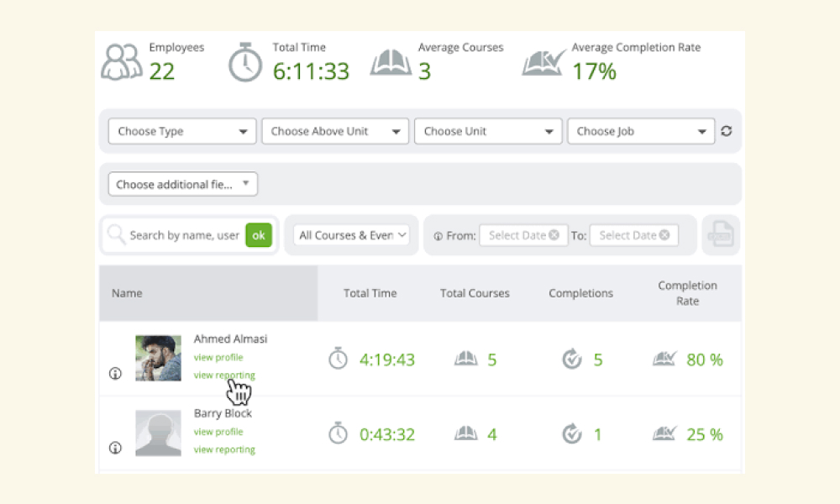The image size is (840, 504).
Task: Clear the To date with x icon
Action: point(664,235)
